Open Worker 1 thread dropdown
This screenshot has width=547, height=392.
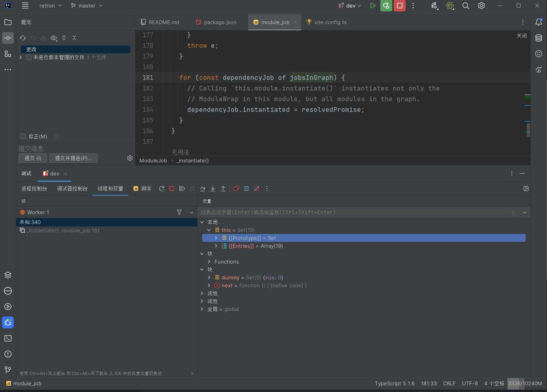pos(192,212)
